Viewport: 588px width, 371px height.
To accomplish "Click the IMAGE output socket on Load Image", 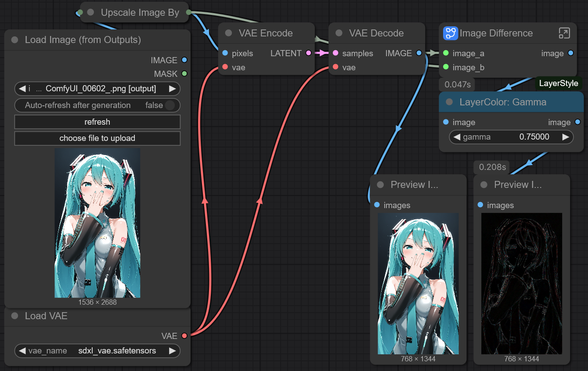I will coord(184,60).
